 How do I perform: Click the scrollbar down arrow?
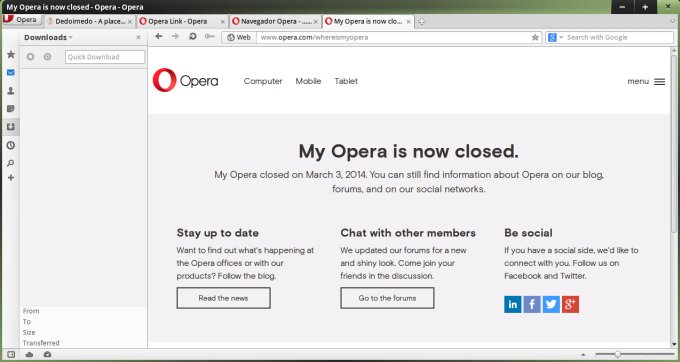coord(674,345)
